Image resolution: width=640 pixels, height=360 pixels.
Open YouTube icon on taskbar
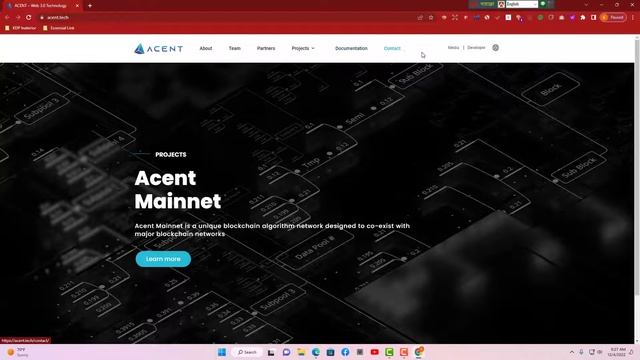(375, 352)
